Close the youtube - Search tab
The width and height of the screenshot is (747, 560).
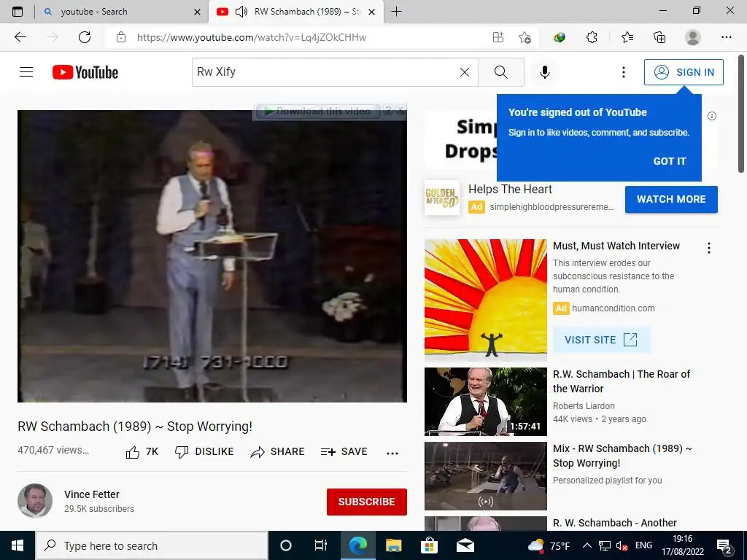197,12
